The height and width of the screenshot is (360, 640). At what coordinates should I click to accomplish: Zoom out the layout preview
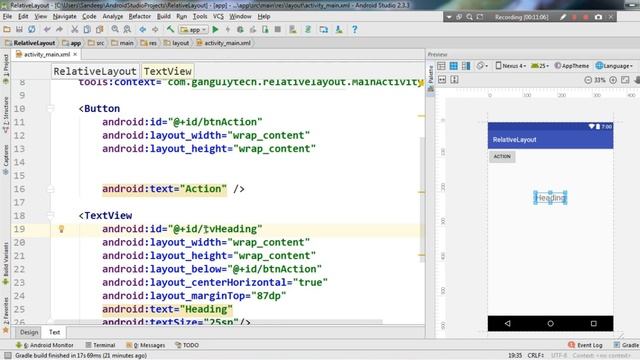(x=588, y=80)
